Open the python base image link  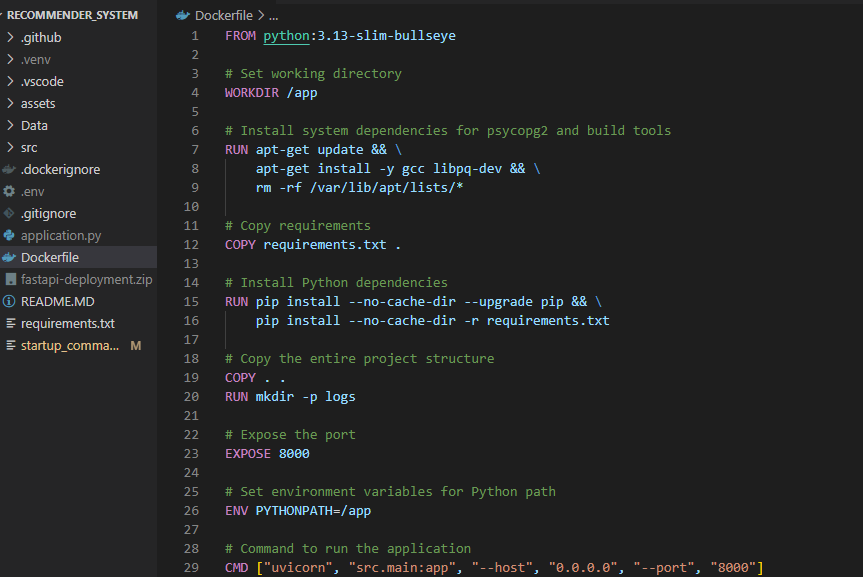[286, 34]
